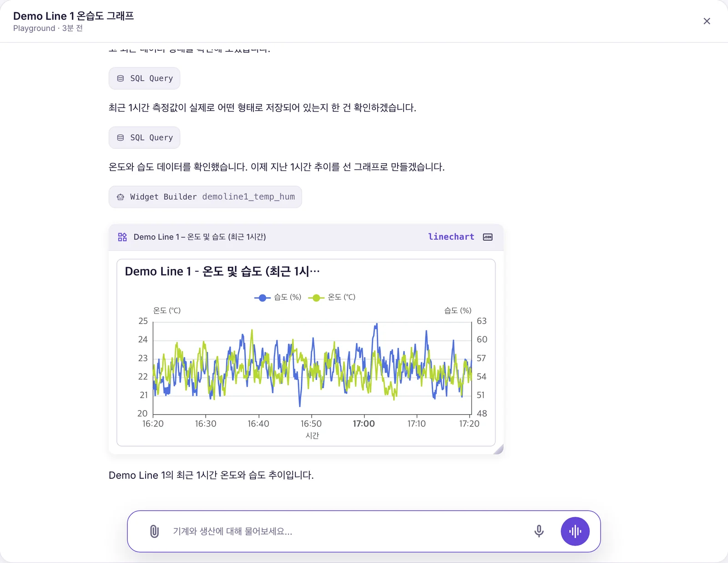Close the Demo Line 1 chat panel
Screen dimensions: 728x563
point(707,21)
